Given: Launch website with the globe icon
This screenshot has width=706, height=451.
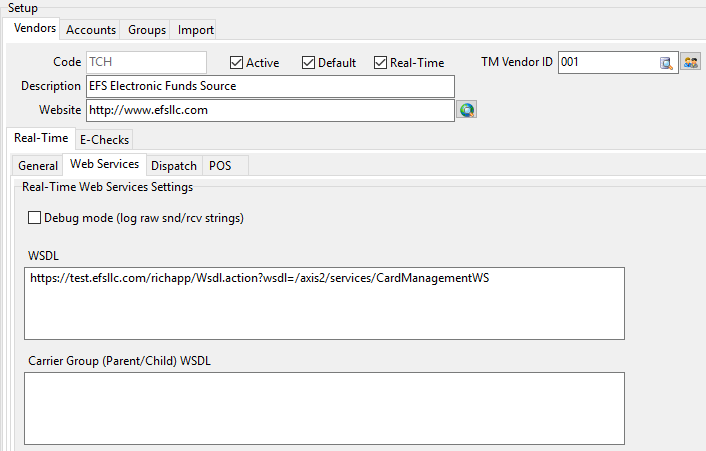Looking at the screenshot, I should point(466,109).
